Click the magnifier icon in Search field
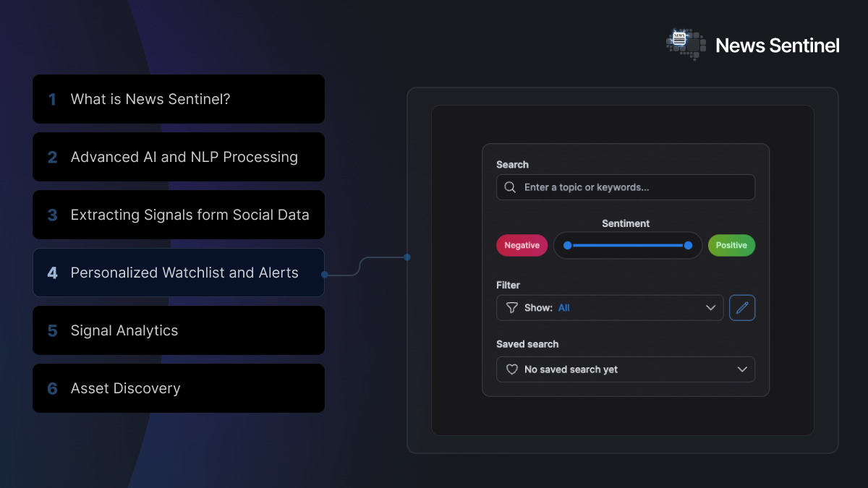Image resolution: width=868 pixels, height=488 pixels. click(511, 187)
